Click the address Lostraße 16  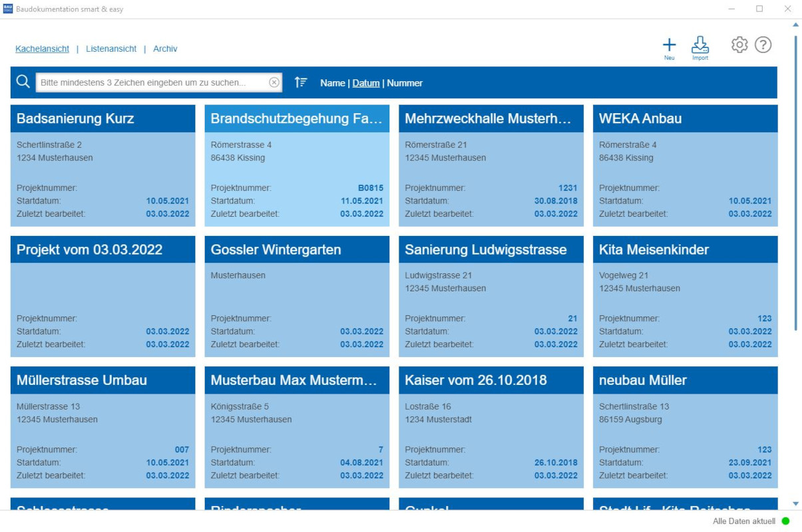click(428, 406)
